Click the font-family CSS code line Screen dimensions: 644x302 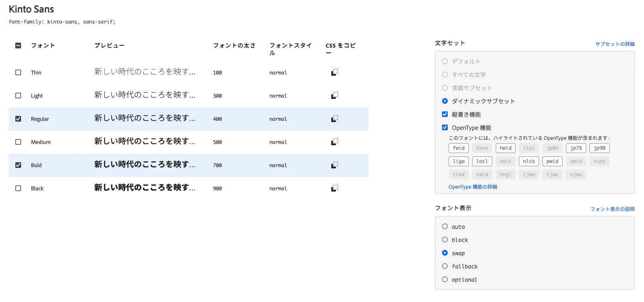point(62,22)
